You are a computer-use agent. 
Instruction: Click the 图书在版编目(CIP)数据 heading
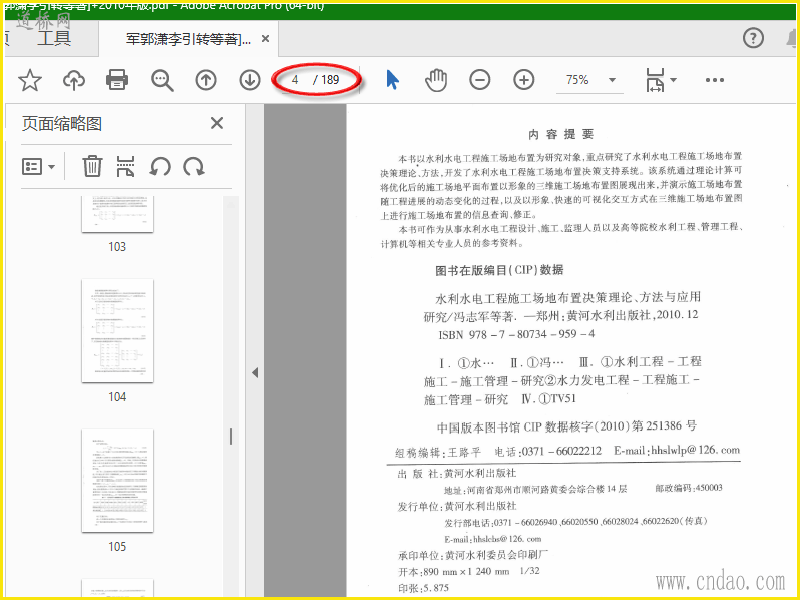pyautogui.click(x=499, y=270)
